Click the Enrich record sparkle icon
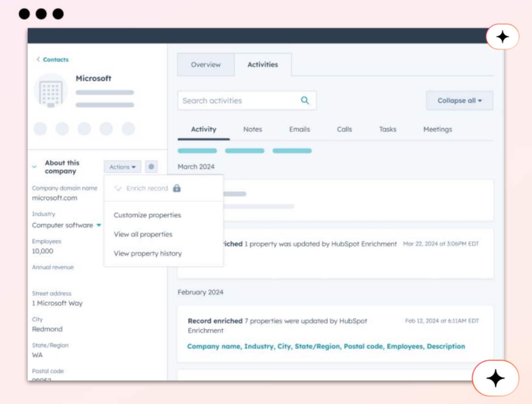 coord(118,188)
